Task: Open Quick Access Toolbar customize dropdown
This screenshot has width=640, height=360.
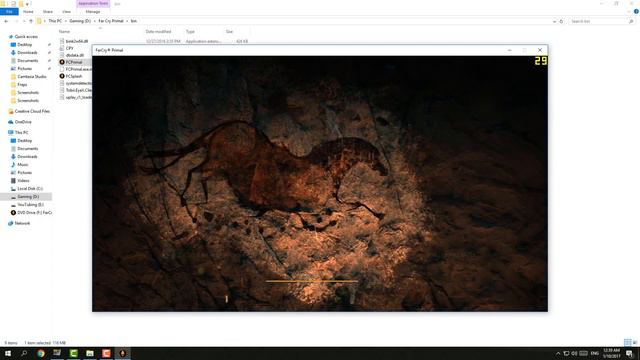Action: pos(27,4)
